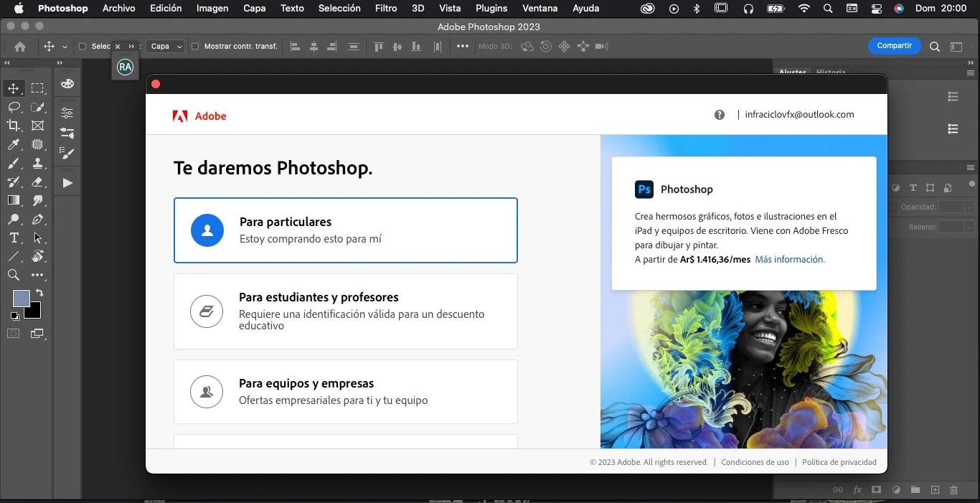
Task: Activate the Horizontal Type tool
Action: 14,238
